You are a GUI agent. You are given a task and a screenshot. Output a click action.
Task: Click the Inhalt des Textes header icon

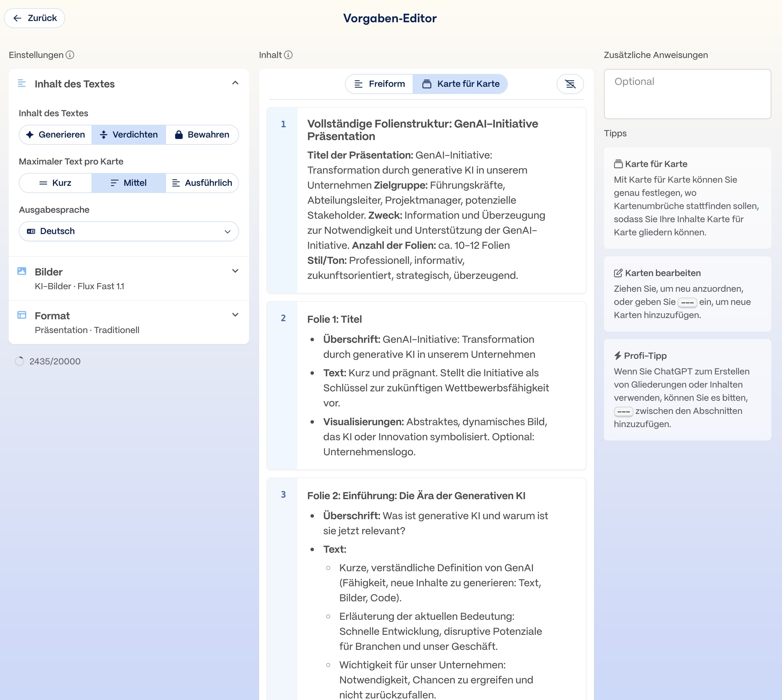pyautogui.click(x=22, y=83)
